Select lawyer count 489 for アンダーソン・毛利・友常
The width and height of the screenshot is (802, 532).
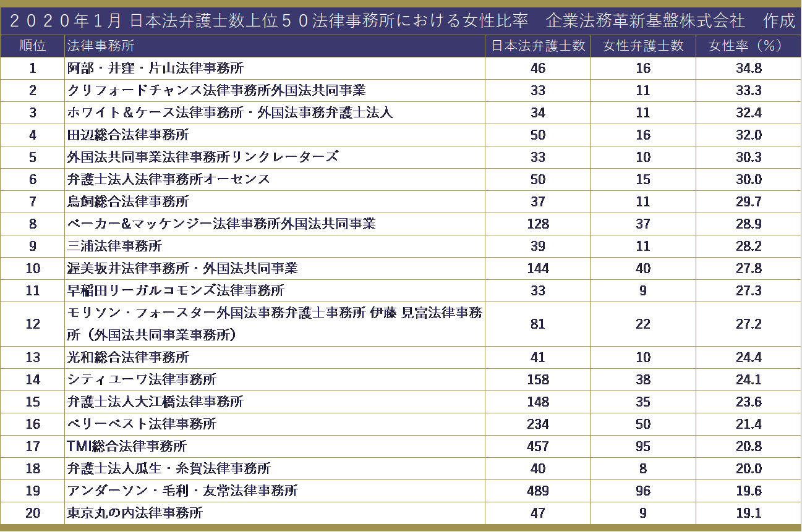click(x=538, y=491)
